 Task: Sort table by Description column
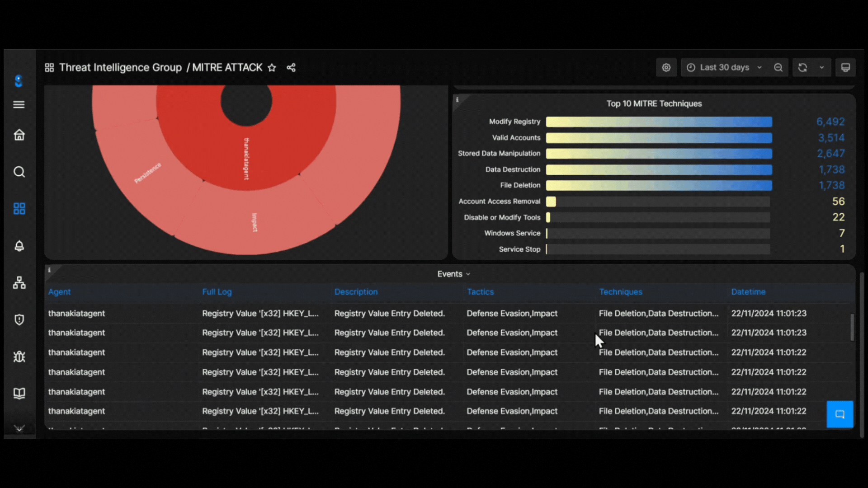click(x=356, y=292)
